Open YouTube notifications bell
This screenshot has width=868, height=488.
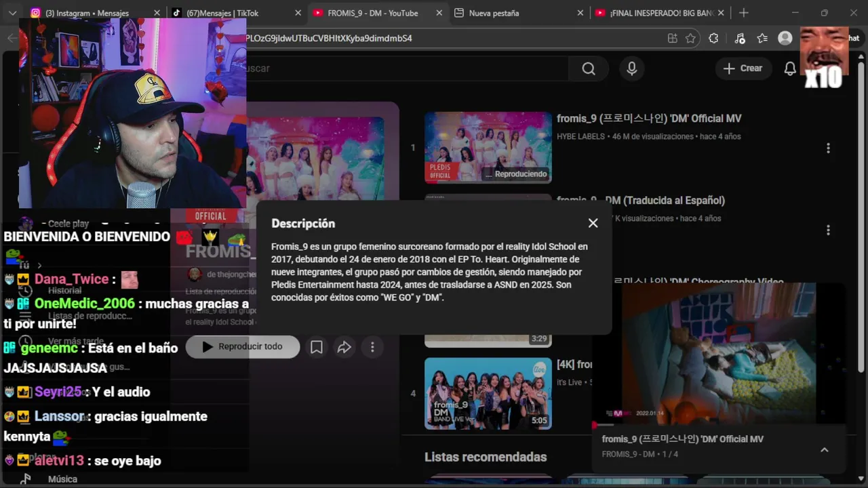click(x=790, y=68)
